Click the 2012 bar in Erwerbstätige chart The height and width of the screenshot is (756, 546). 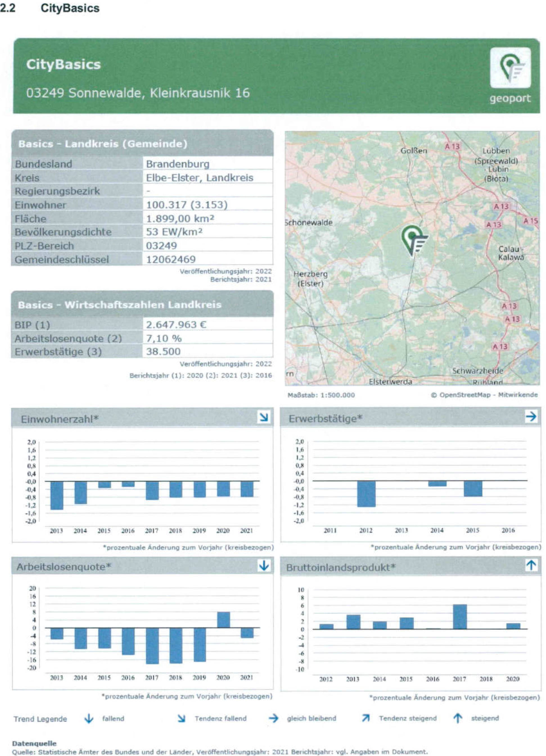[366, 494]
